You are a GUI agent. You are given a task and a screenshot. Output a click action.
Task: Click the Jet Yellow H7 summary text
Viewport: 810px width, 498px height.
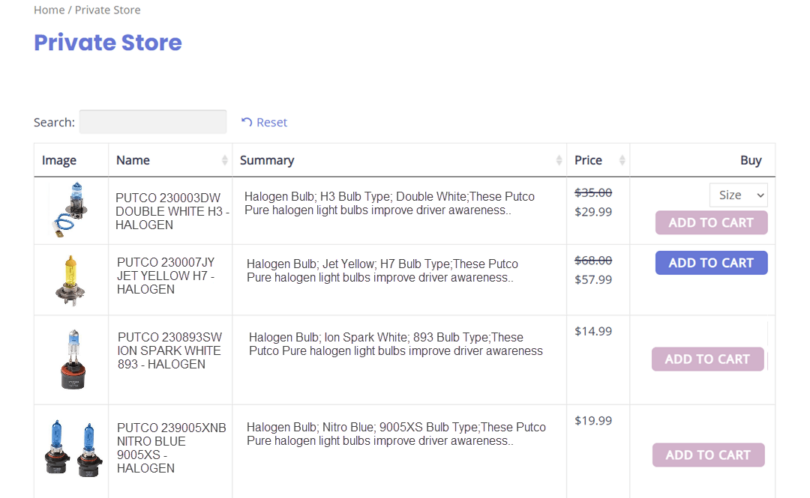[382, 271]
